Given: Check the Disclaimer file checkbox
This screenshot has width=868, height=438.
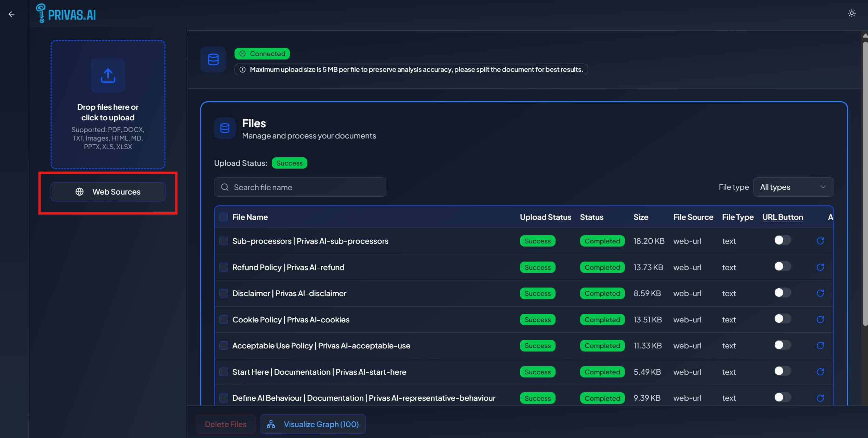Looking at the screenshot, I should tap(224, 293).
